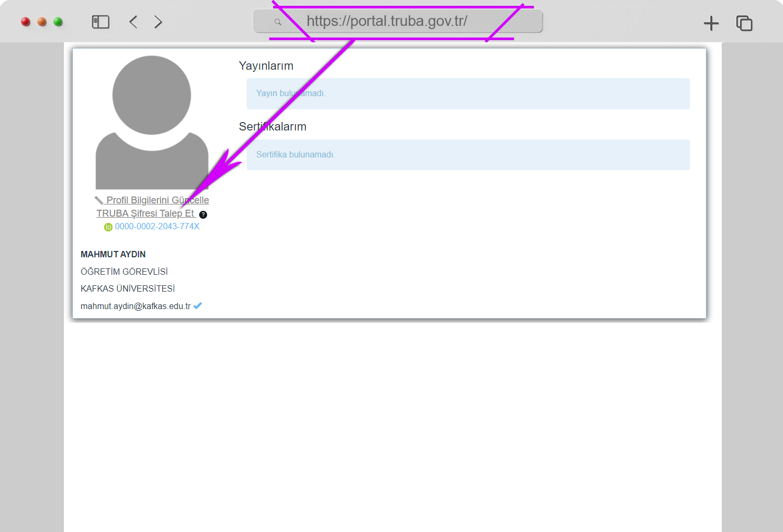
Task: Click the green ORCID iD icon
Action: [x=108, y=227]
